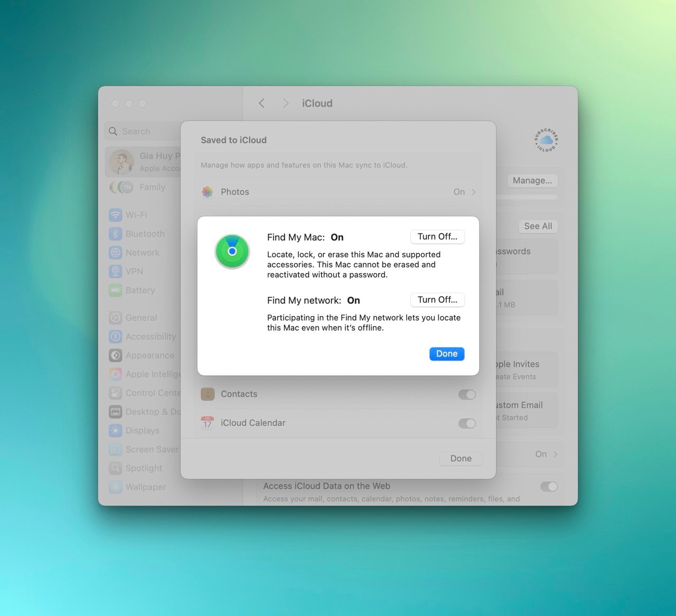Click the Family members avatar icon
The image size is (676, 616).
[x=121, y=187]
